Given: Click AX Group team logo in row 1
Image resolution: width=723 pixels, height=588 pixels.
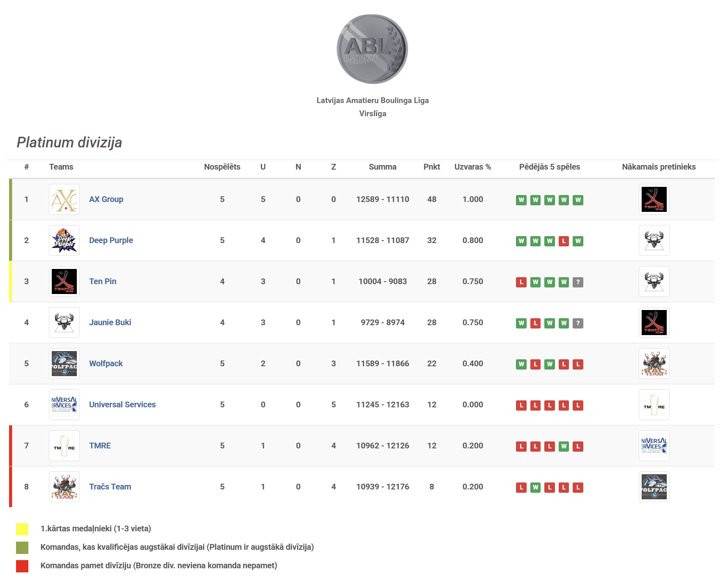Looking at the screenshot, I should pos(64,199).
